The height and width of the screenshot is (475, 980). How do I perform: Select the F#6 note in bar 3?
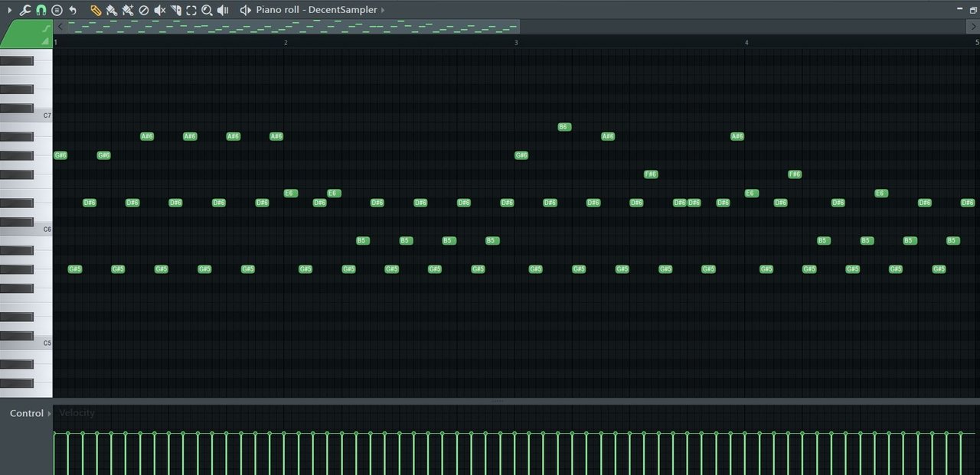tap(651, 174)
